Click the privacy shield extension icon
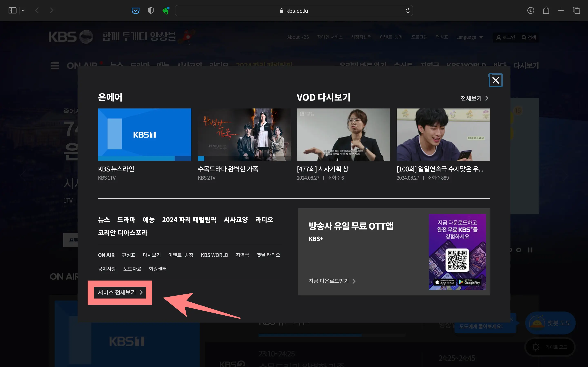Image resolution: width=588 pixels, height=367 pixels. point(151,10)
